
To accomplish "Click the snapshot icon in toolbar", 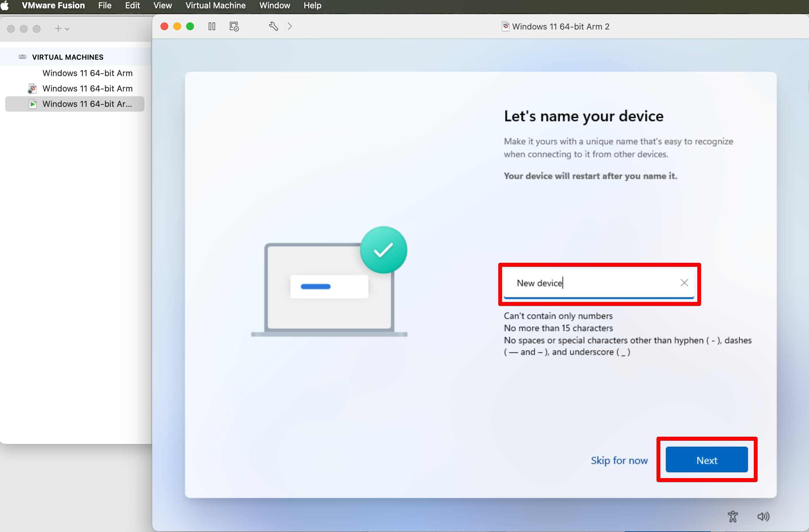I will point(234,26).
